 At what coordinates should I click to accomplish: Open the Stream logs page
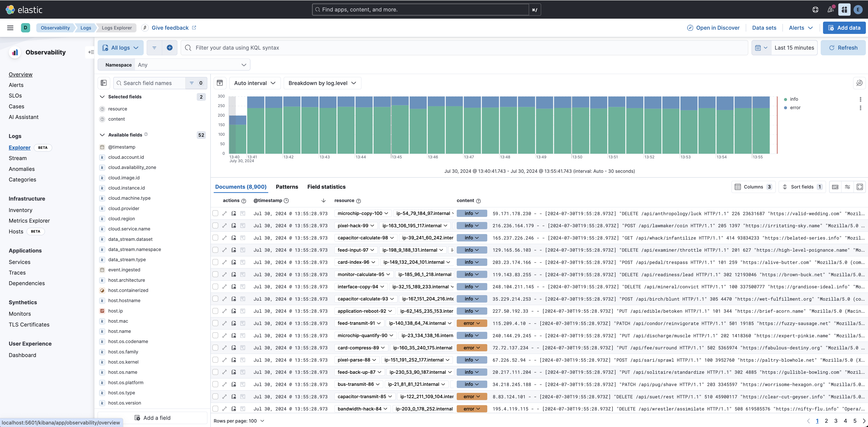(18, 158)
